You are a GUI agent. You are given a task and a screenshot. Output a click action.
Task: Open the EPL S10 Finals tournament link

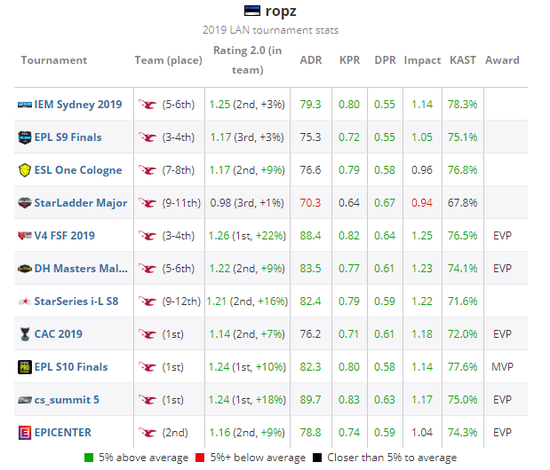(x=71, y=367)
